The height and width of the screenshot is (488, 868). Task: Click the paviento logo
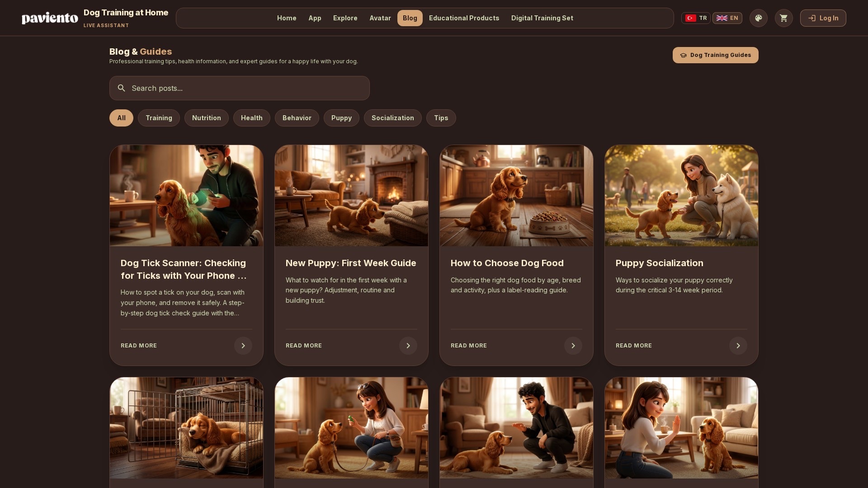click(50, 18)
